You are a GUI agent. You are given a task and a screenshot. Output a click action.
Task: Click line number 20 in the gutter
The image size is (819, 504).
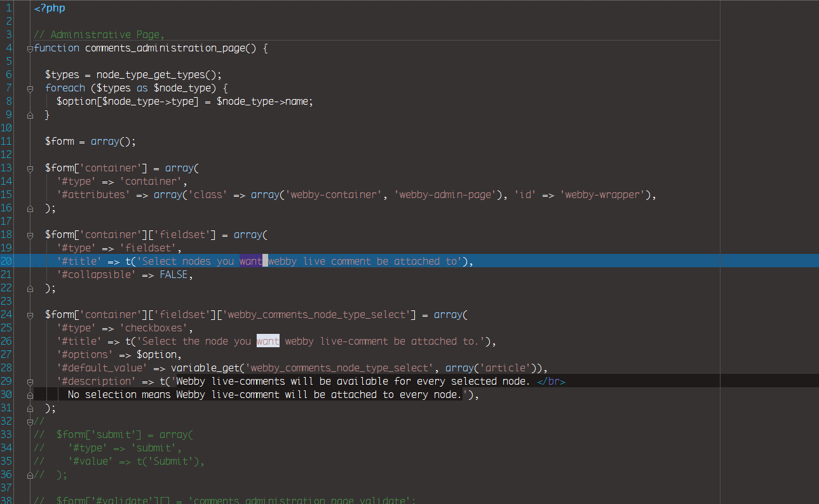[6, 262]
